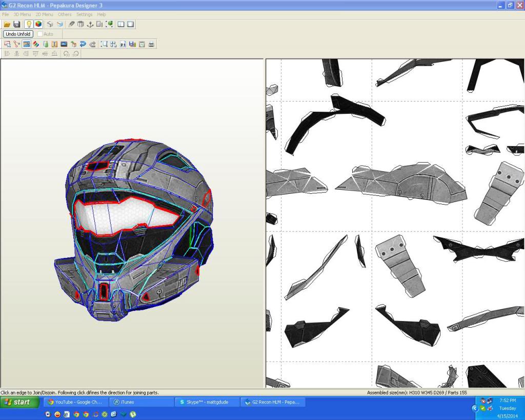
Task: Toggle the light bulb lighting button
Action: tap(29, 24)
